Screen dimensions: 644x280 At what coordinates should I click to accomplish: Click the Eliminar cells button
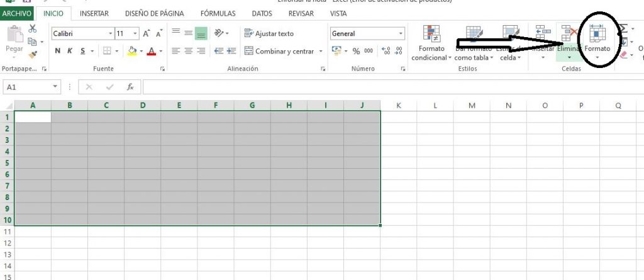(569, 39)
